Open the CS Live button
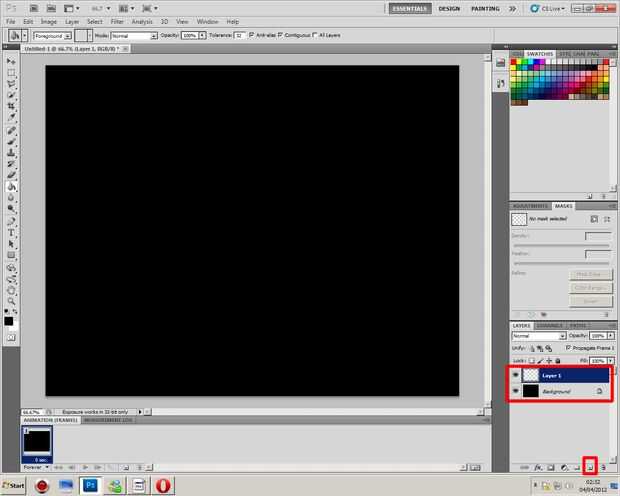Screen dimensions: 620x496 coord(548,9)
